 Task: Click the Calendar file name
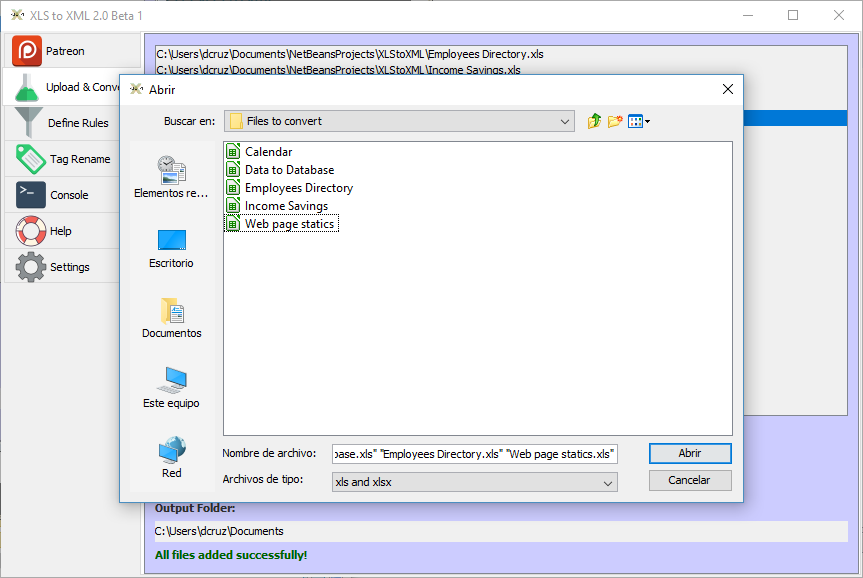pyautogui.click(x=269, y=152)
